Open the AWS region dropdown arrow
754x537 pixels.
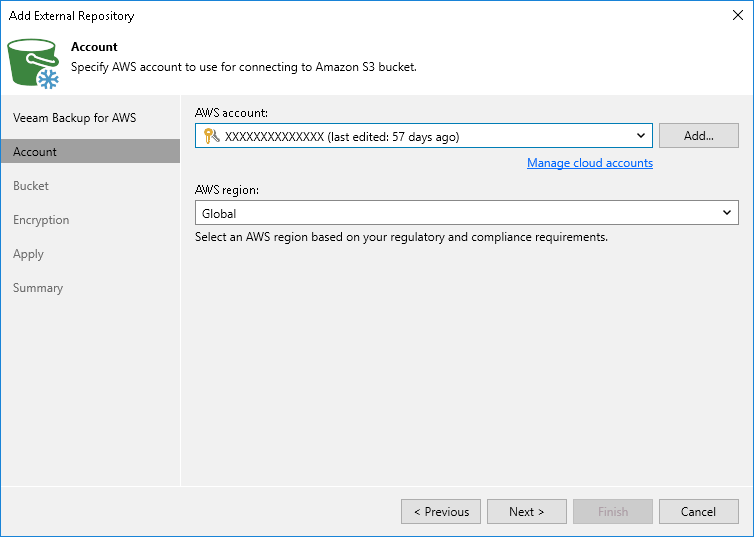click(727, 213)
